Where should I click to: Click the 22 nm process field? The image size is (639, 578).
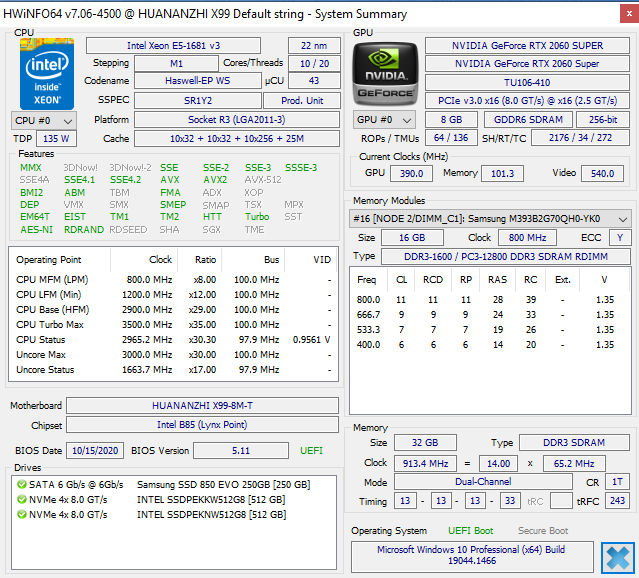(x=314, y=46)
